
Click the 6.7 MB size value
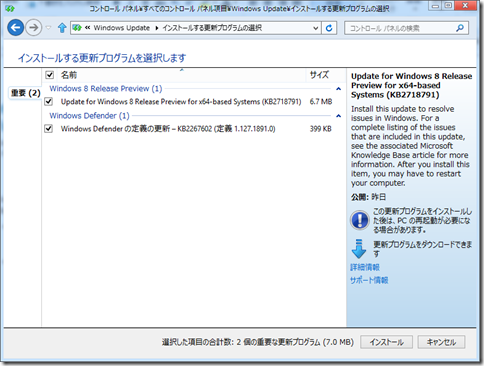321,102
